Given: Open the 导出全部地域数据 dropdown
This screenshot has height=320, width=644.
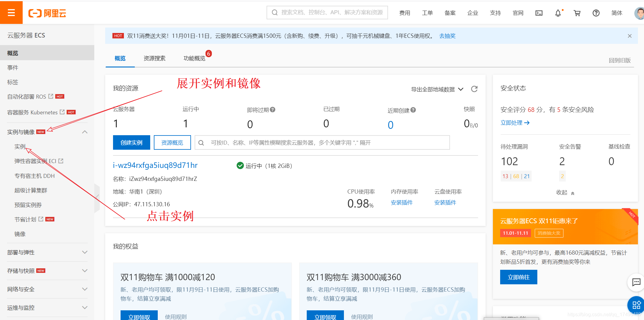Looking at the screenshot, I should click(437, 89).
